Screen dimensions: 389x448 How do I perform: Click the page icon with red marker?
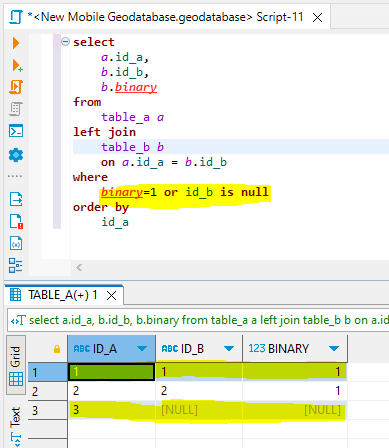[16, 221]
